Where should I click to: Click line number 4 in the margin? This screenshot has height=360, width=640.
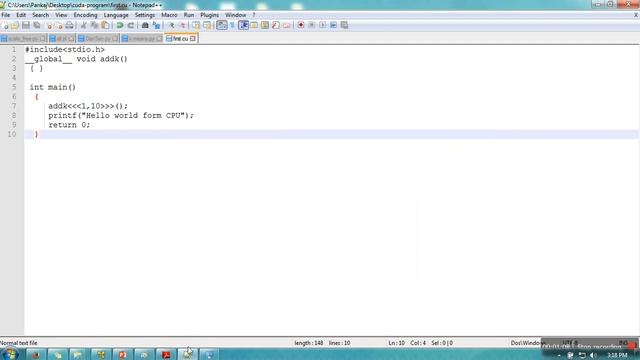(x=14, y=78)
